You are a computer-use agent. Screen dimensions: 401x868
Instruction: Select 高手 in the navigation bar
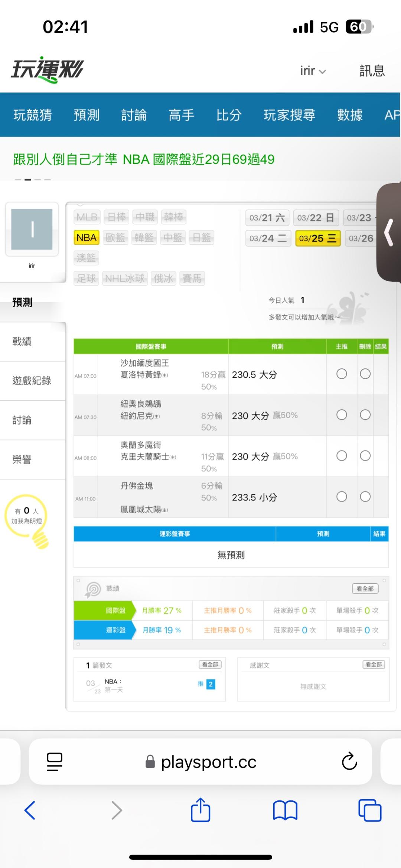click(182, 115)
